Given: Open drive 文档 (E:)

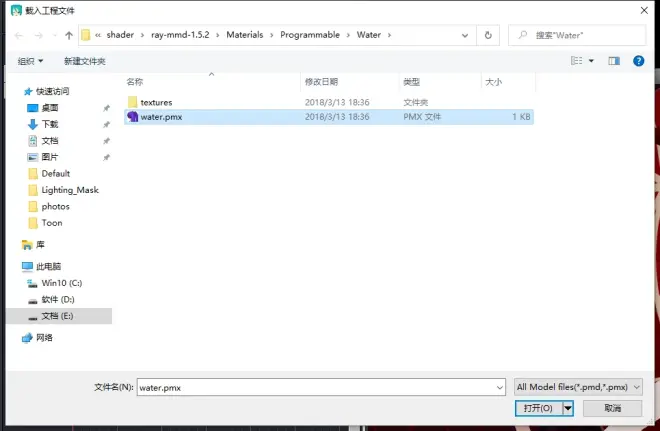Looking at the screenshot, I should tap(57, 316).
